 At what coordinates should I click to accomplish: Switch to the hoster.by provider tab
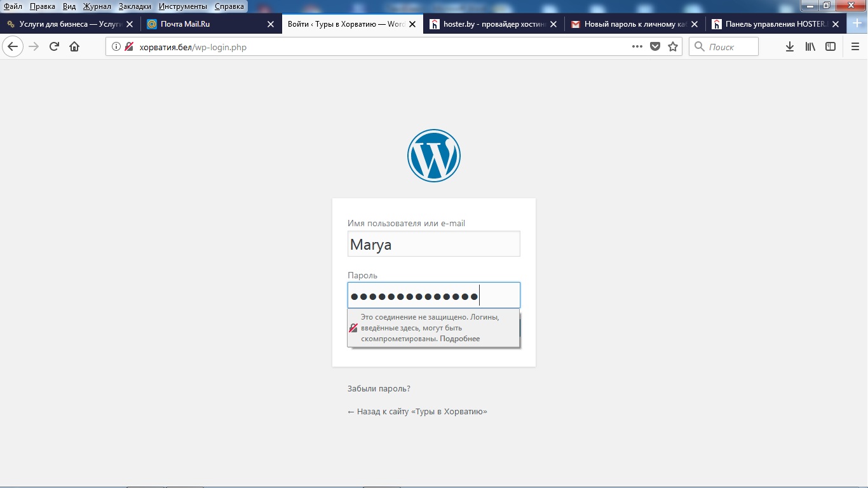pos(485,24)
